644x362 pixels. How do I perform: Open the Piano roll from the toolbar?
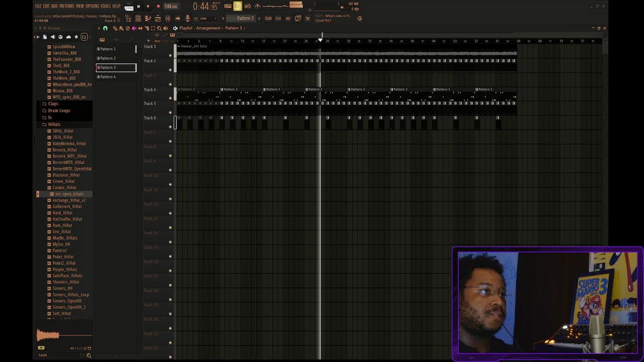[147, 19]
